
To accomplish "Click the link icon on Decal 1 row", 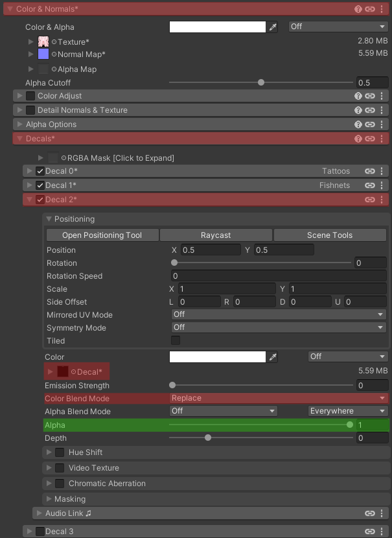I will [370, 185].
